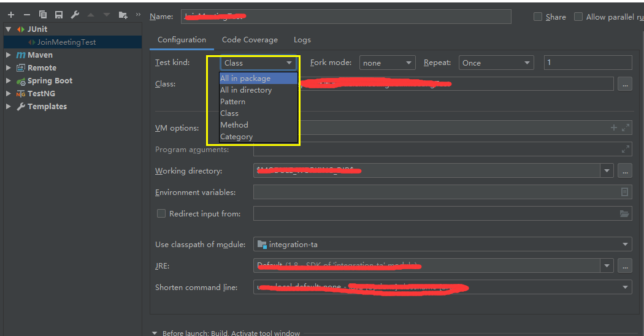The width and height of the screenshot is (644, 336).
Task: Expand the Templates tree node
Action: [8, 107]
